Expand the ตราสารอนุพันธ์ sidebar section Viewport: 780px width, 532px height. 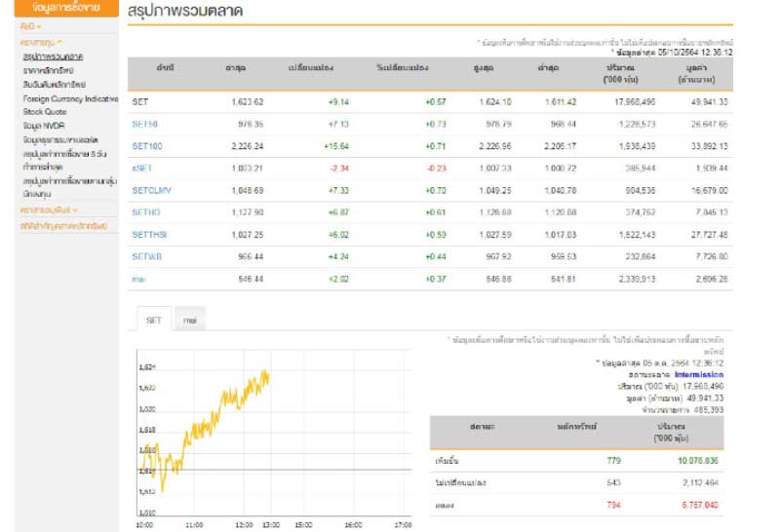pos(48,210)
